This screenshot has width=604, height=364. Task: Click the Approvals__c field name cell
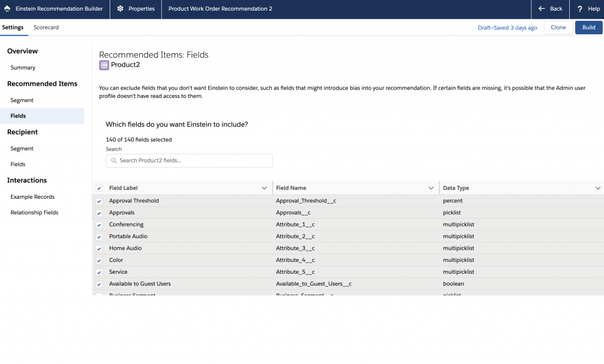click(293, 212)
